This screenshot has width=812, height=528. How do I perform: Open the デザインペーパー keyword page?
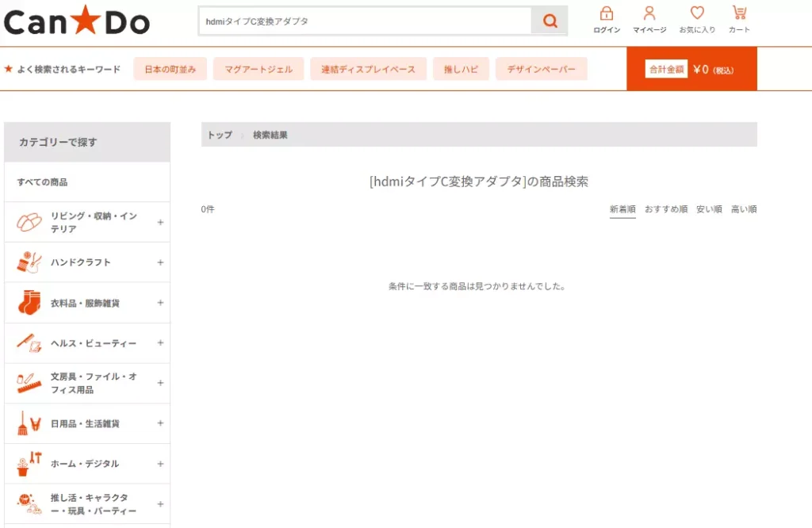coord(542,69)
